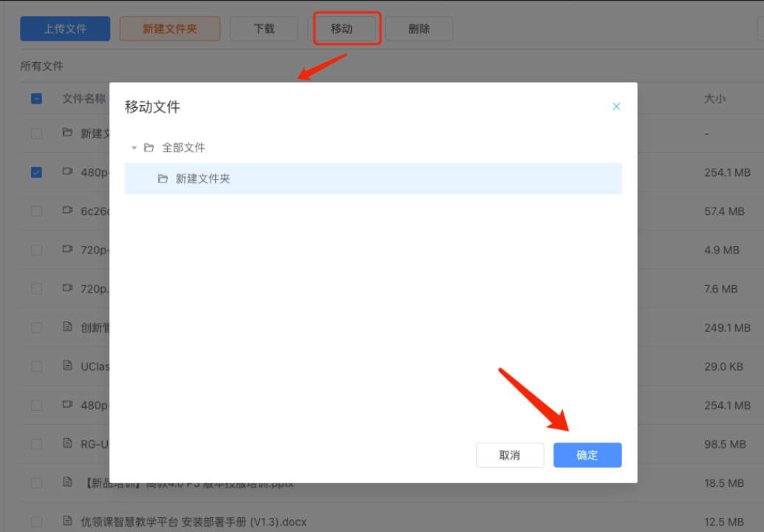Click document icon of the UClas file
The height and width of the screenshot is (532, 764).
point(68,365)
